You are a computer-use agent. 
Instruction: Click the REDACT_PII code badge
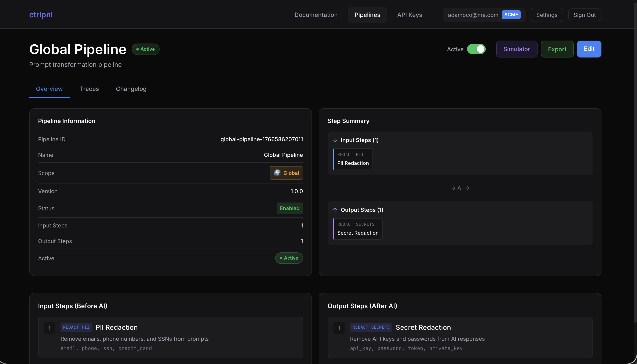[76, 327]
